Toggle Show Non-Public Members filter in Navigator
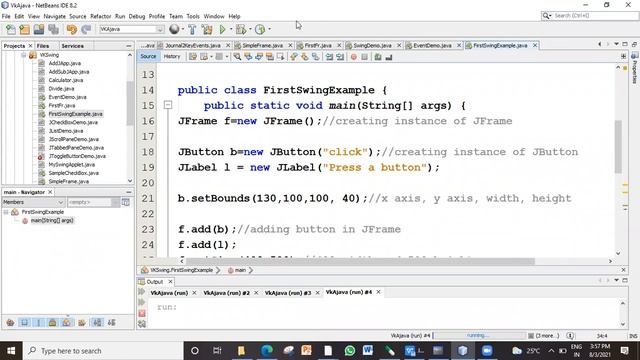The width and height of the screenshot is (640, 360). pyautogui.click(x=53, y=322)
